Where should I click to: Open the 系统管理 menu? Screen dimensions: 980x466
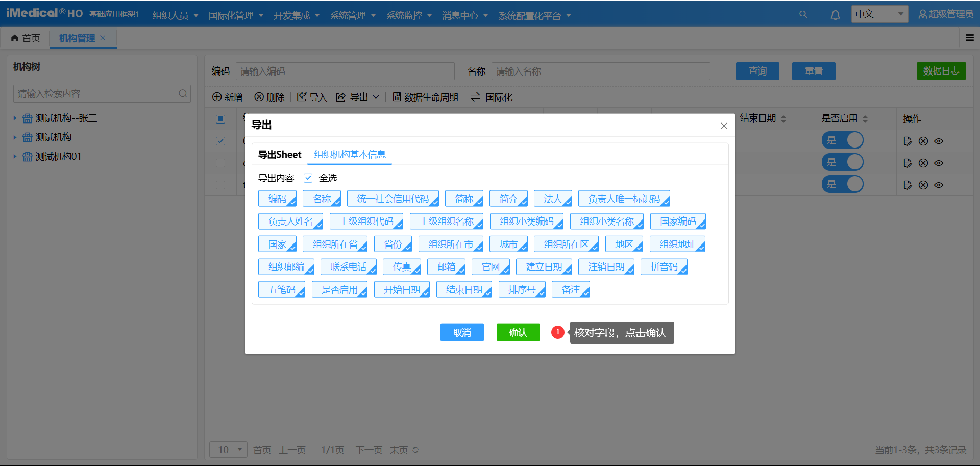353,15
